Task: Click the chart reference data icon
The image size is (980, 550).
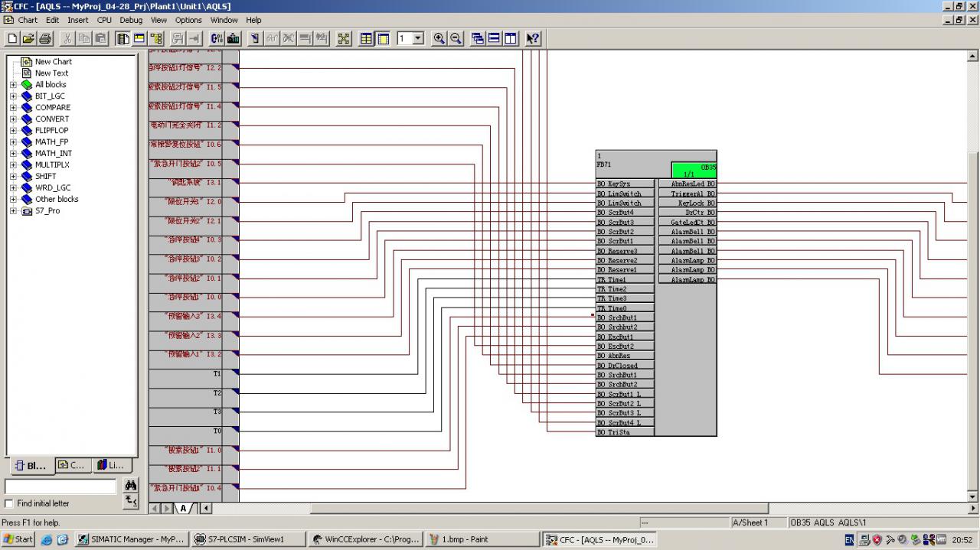Action: click(x=140, y=38)
